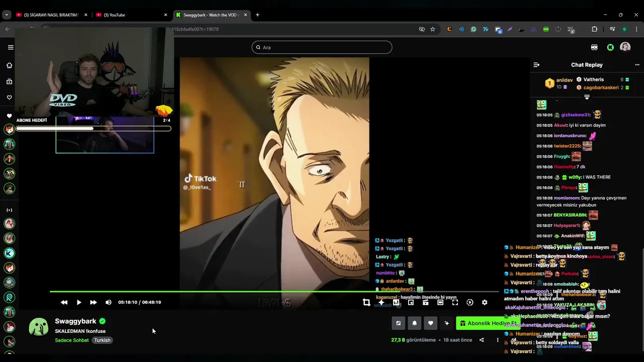Click the notes icon button below the player
This screenshot has height=362, width=644.
pyautogui.click(x=398, y=323)
